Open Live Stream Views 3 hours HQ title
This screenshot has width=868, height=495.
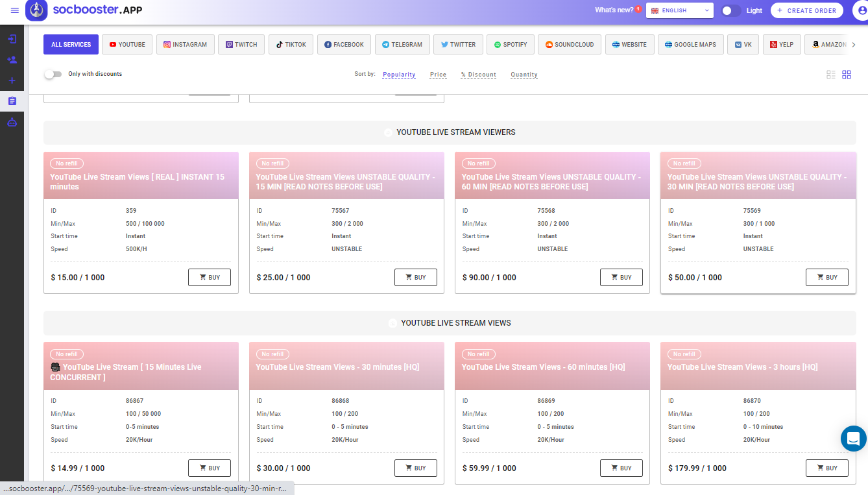[x=743, y=367]
